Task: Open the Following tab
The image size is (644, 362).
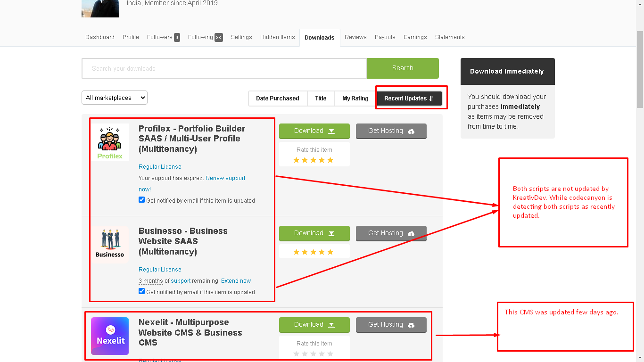Action: click(205, 37)
